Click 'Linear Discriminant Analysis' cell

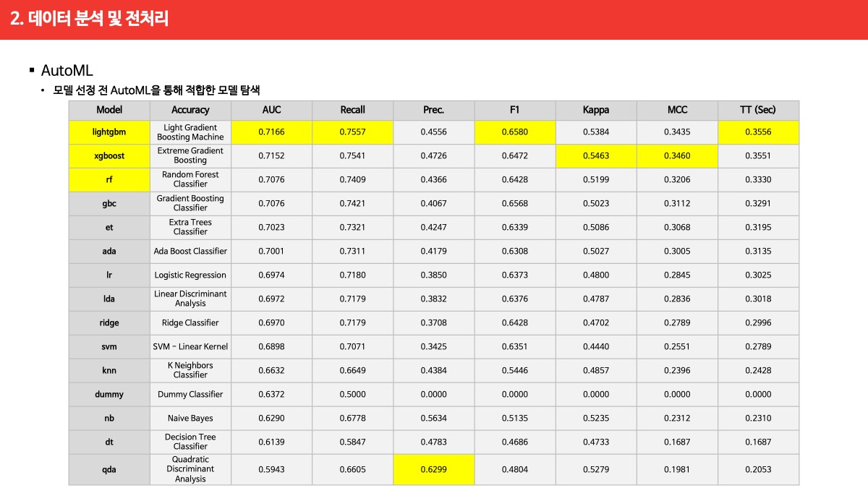point(190,299)
